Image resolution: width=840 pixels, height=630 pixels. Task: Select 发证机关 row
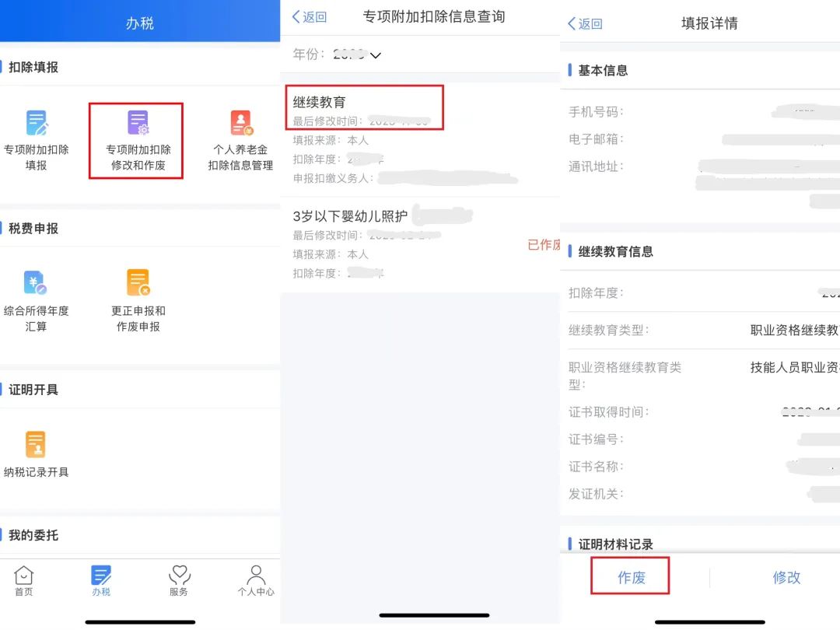(x=704, y=494)
